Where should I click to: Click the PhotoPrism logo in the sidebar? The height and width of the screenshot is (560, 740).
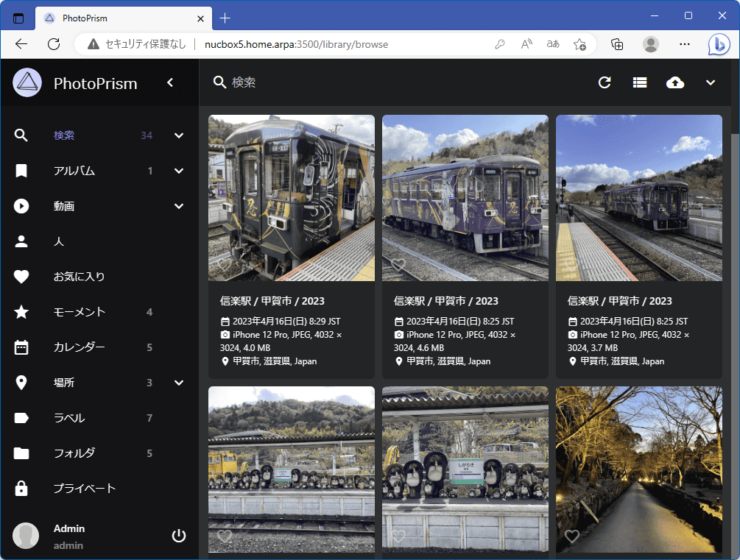(27, 82)
